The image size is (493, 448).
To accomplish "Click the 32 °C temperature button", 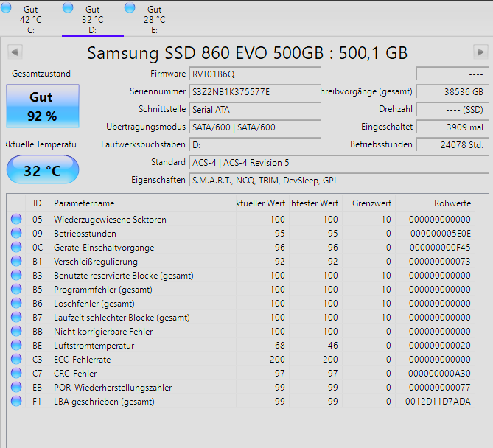I will (43, 169).
